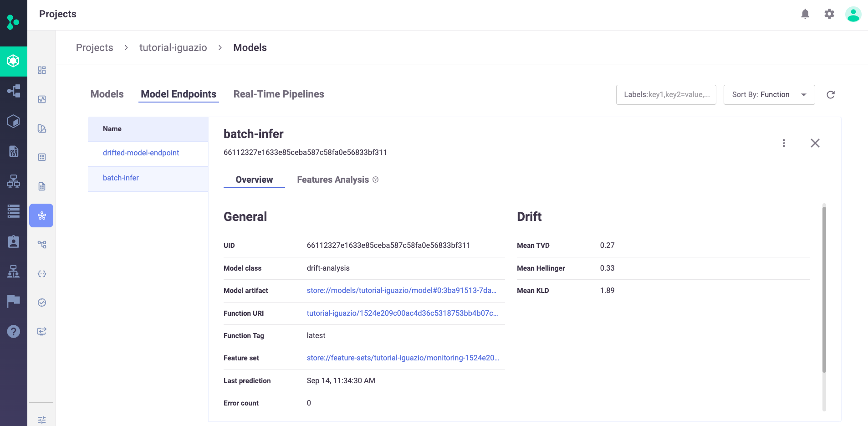Viewport: 868px width, 426px height.
Task: Open the Feature set store link
Action: click(x=403, y=358)
